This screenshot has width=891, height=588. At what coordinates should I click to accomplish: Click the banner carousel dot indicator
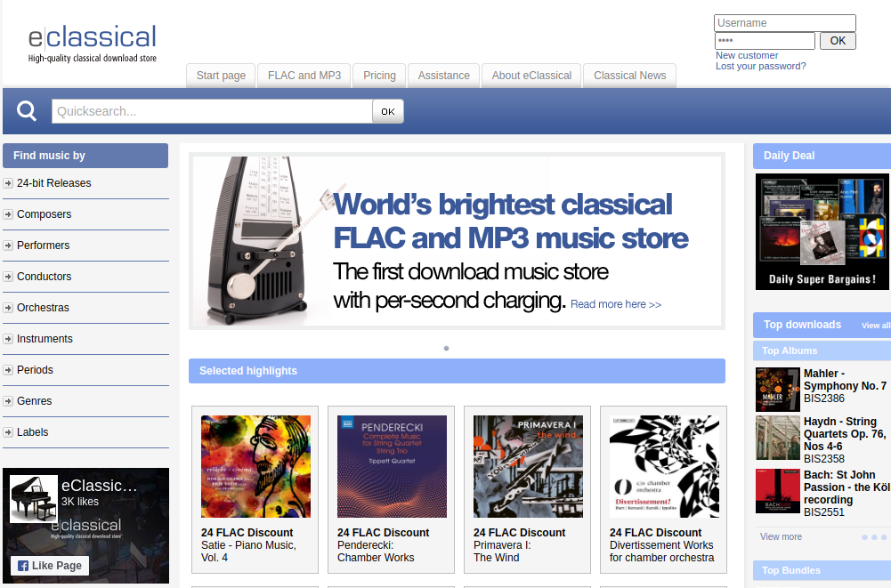tap(446, 348)
